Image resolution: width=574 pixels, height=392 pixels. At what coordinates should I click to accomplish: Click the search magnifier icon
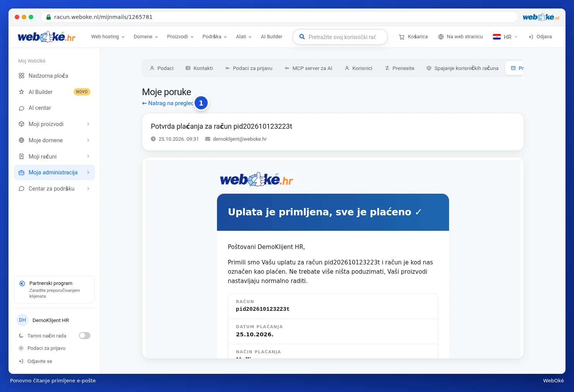pos(302,37)
